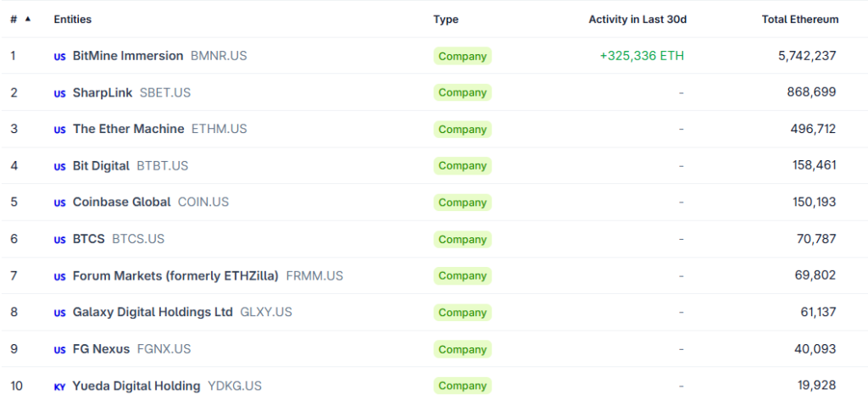Click the KY flag icon beside Yueda Digital Holding
868x400 pixels.
click(60, 386)
